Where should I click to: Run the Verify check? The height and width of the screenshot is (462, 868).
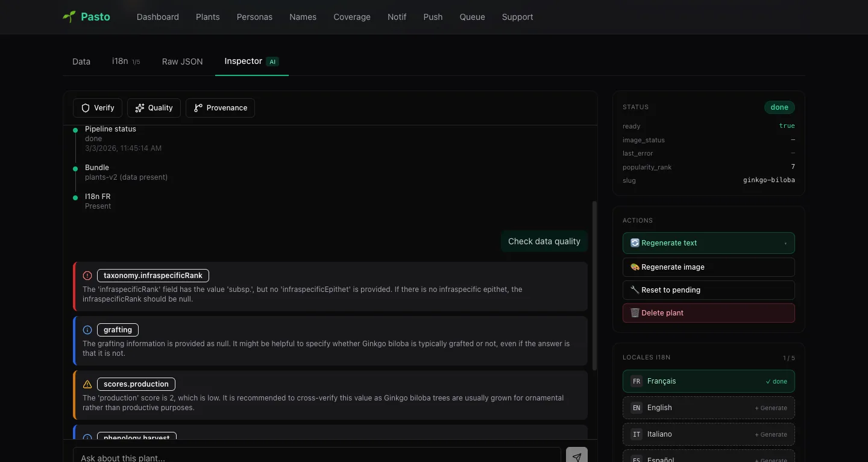point(98,108)
